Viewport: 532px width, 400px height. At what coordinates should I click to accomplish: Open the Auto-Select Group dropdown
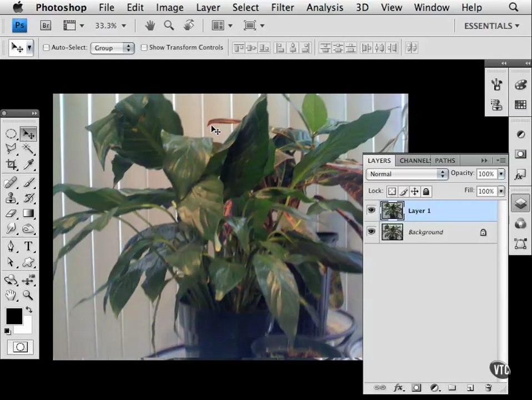point(113,48)
